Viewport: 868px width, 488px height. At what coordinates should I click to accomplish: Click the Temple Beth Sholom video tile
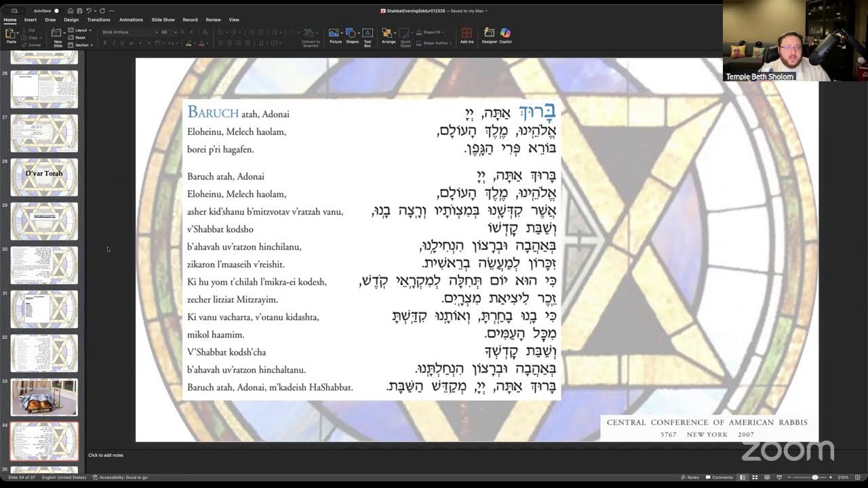pyautogui.click(x=795, y=41)
